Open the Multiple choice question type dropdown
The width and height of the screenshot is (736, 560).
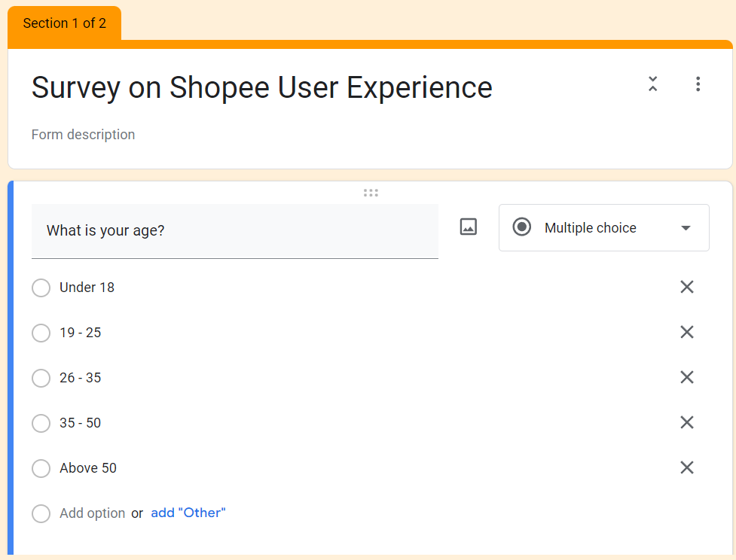[603, 227]
